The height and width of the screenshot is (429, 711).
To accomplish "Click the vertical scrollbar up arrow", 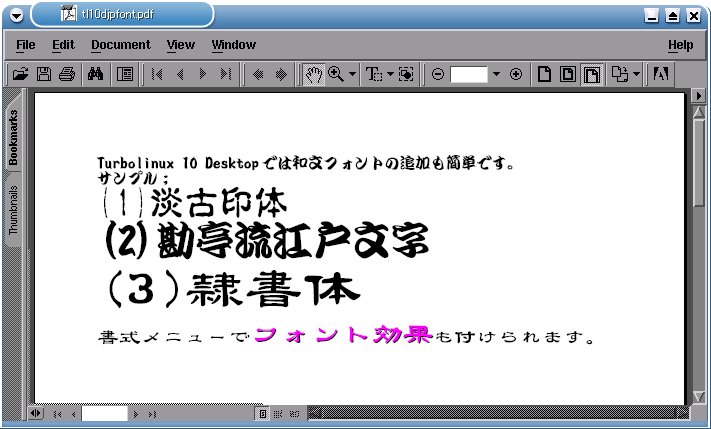I will (699, 112).
